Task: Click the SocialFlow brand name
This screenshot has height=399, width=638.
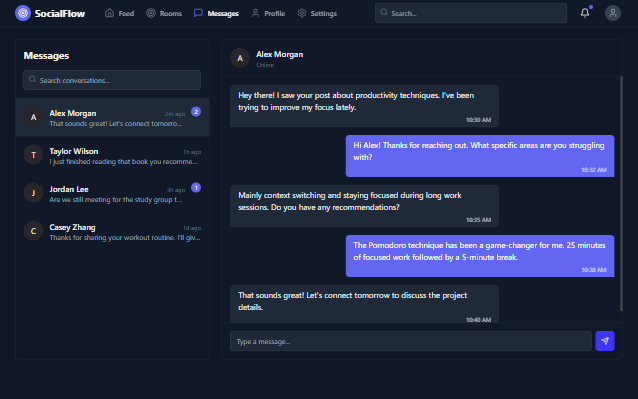Action: tap(60, 13)
